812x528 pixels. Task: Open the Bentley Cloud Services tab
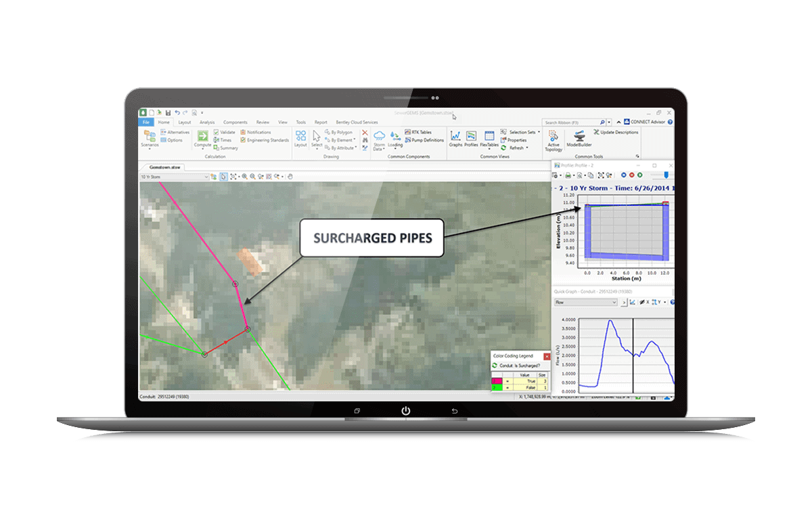356,123
